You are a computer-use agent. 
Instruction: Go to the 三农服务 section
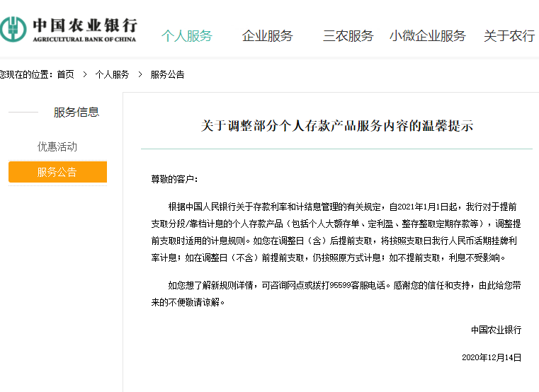348,36
